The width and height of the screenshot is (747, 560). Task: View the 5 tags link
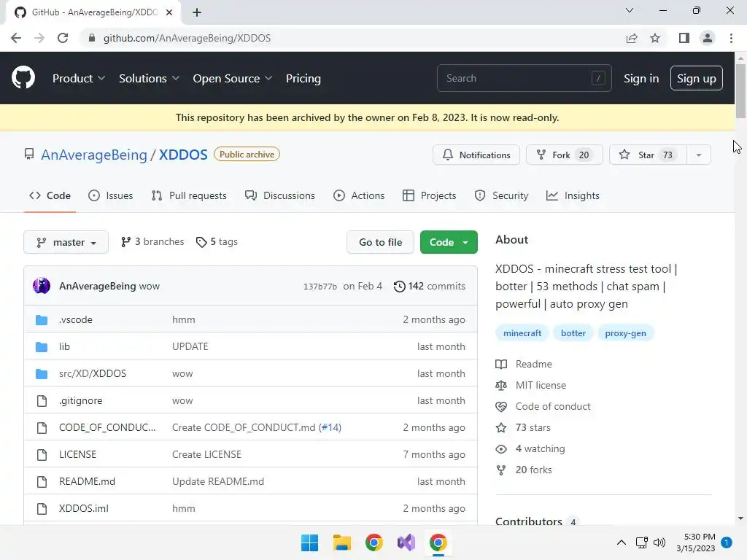[217, 242]
